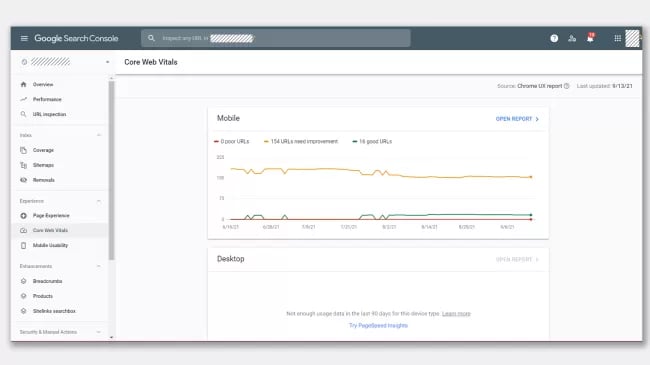Open the Mobile report

(517, 119)
